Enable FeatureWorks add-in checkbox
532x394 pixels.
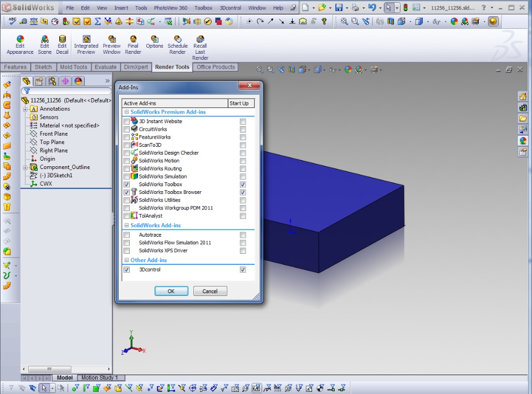point(126,137)
